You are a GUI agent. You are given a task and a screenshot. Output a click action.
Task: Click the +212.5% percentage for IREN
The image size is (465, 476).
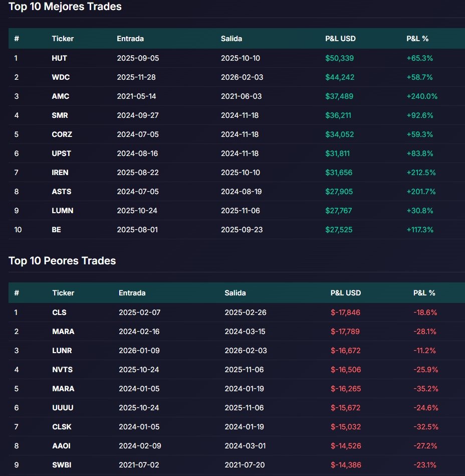[x=421, y=173]
